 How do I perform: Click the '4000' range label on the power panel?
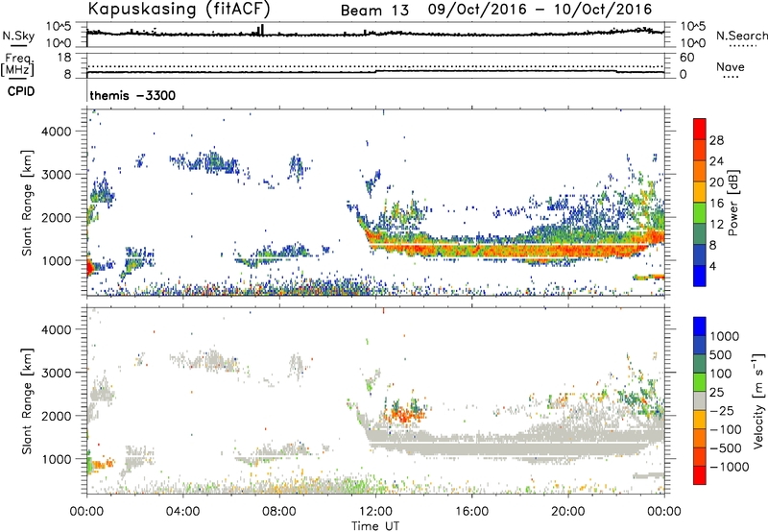click(56, 132)
